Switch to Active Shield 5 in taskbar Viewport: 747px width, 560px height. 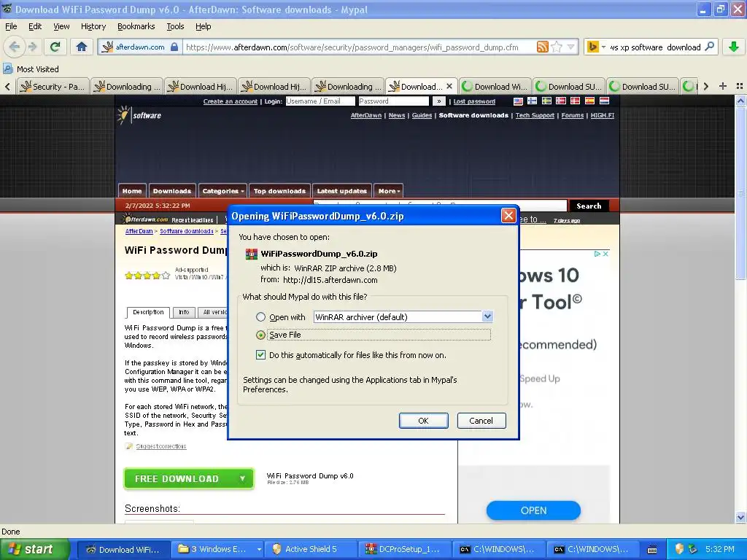pyautogui.click(x=312, y=549)
